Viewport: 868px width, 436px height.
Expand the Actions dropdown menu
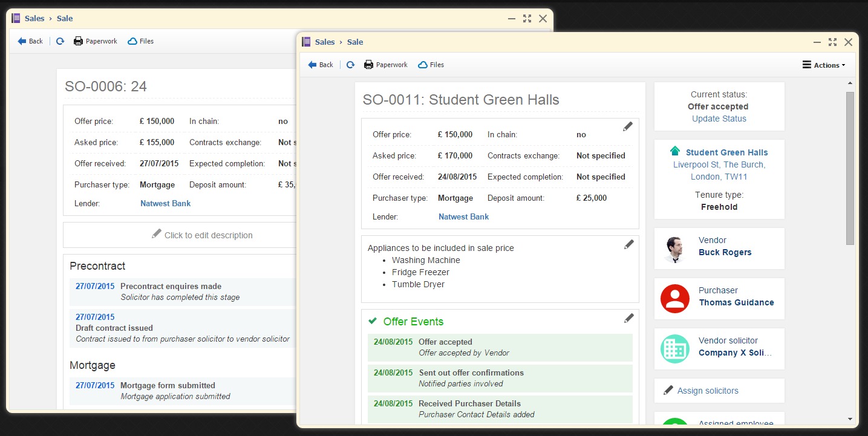[823, 65]
